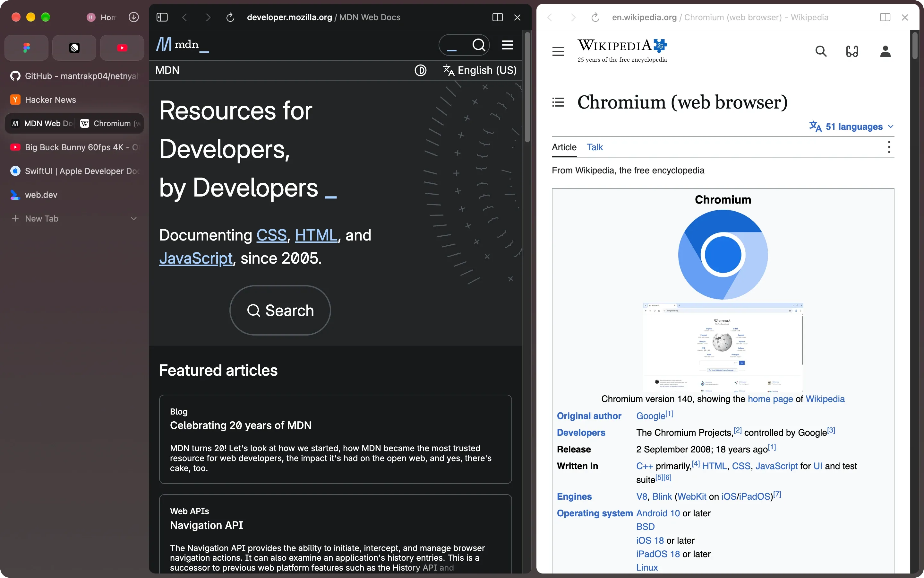
Task: Click split view icon in Wikipedia pane
Action: point(885,17)
